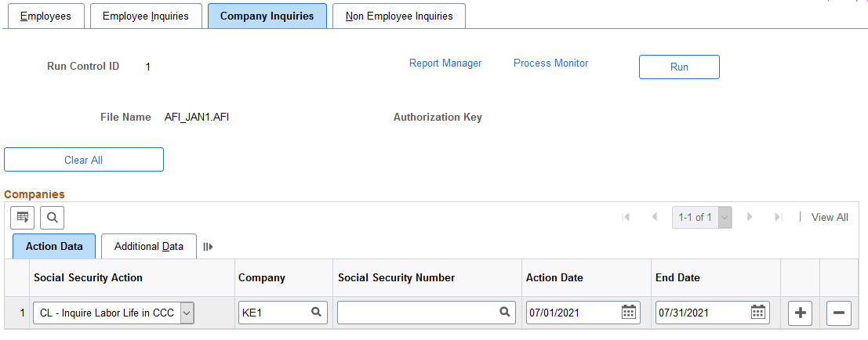Switch to Employee Inquiries tab

pyautogui.click(x=146, y=16)
